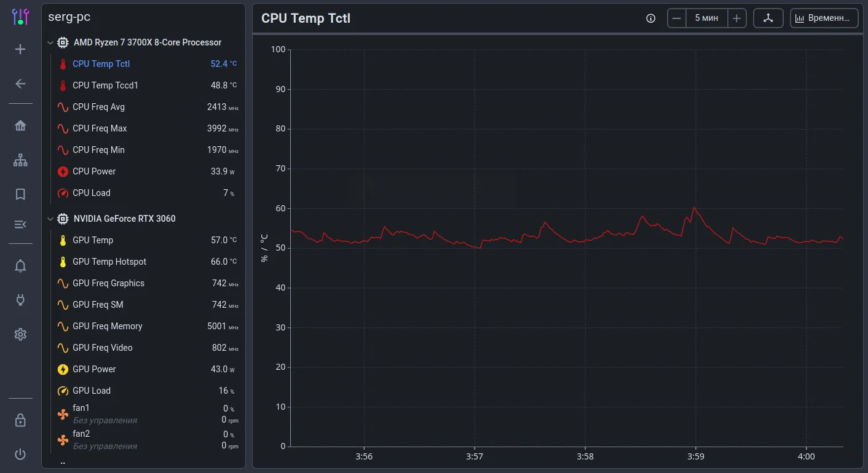
Task: Select the fan2 entry
Action: (146, 440)
